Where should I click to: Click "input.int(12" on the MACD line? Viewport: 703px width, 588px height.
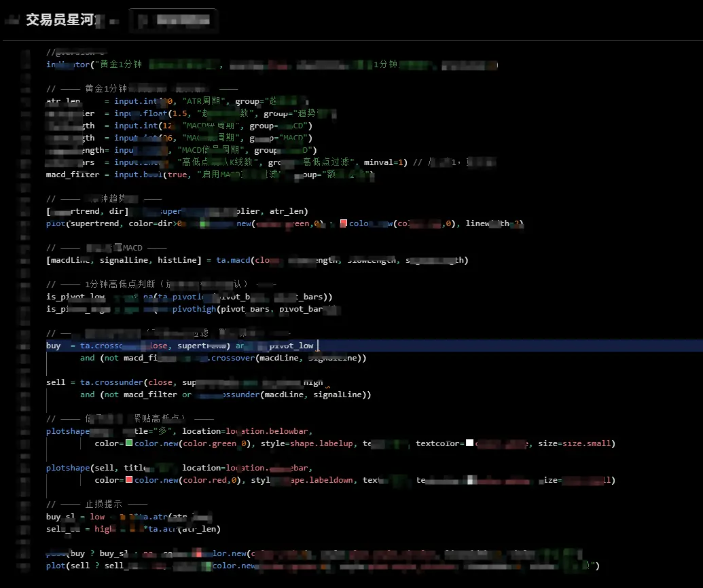[143, 126]
